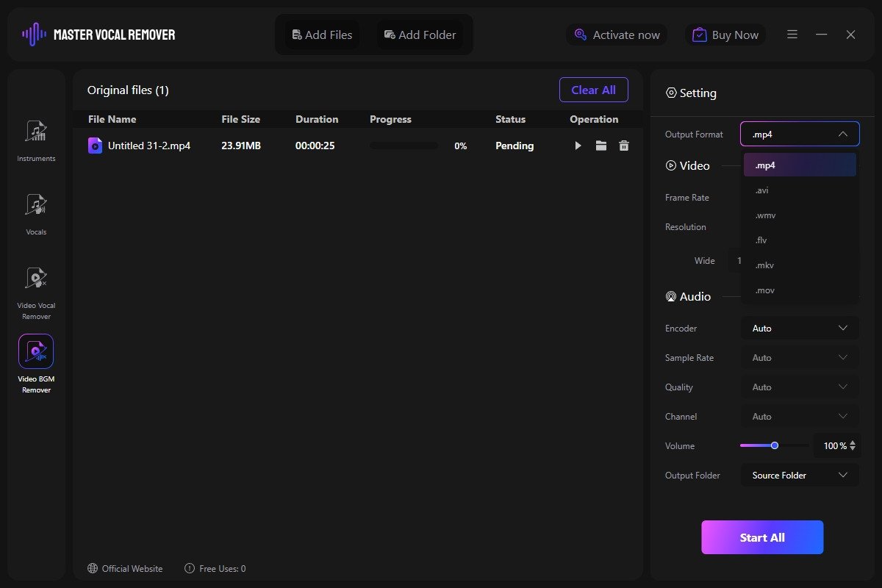Image resolution: width=882 pixels, height=588 pixels.
Task: Open folder for Untitled 31-2.mp4
Action: tap(601, 146)
